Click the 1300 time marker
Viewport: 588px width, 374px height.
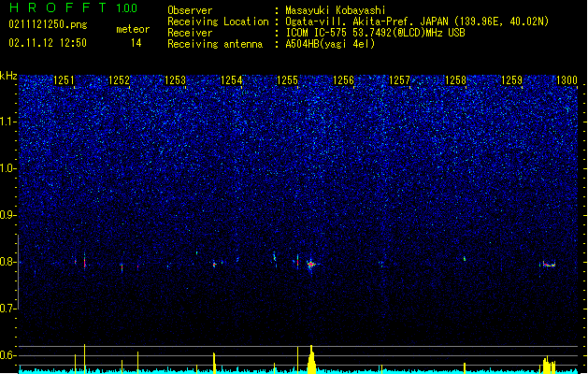(x=566, y=80)
